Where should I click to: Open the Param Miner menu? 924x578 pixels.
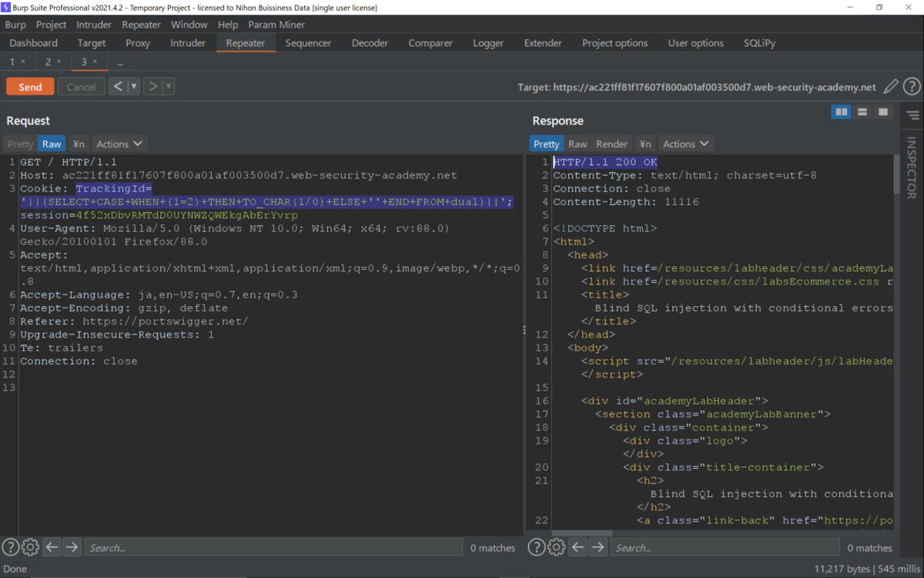[x=276, y=25]
